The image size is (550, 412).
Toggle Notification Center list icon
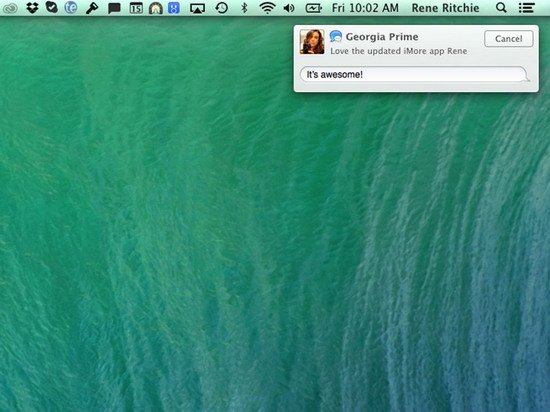526,8
